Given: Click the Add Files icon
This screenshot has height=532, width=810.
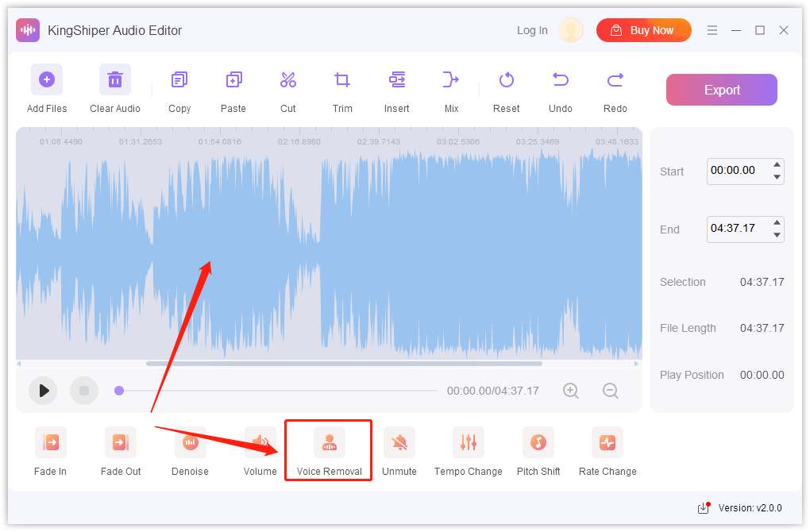Looking at the screenshot, I should click(47, 79).
